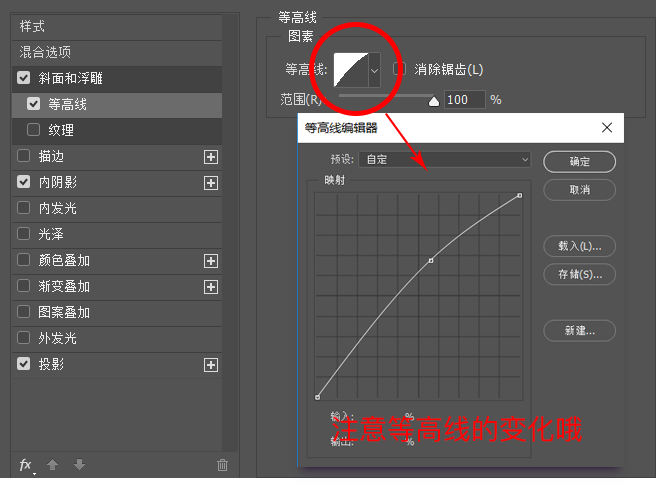Open the 等高线 contour picker dropdown arrow
The height and width of the screenshot is (485, 656).
[374, 70]
